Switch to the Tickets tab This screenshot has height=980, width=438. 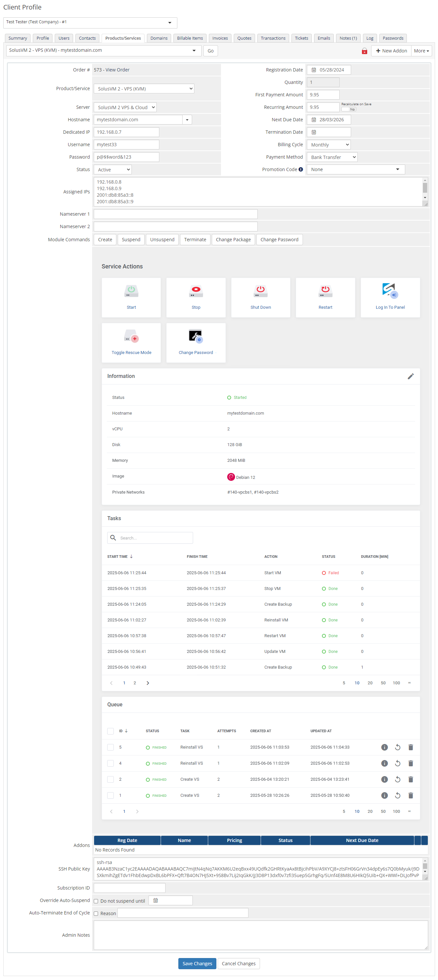(301, 38)
